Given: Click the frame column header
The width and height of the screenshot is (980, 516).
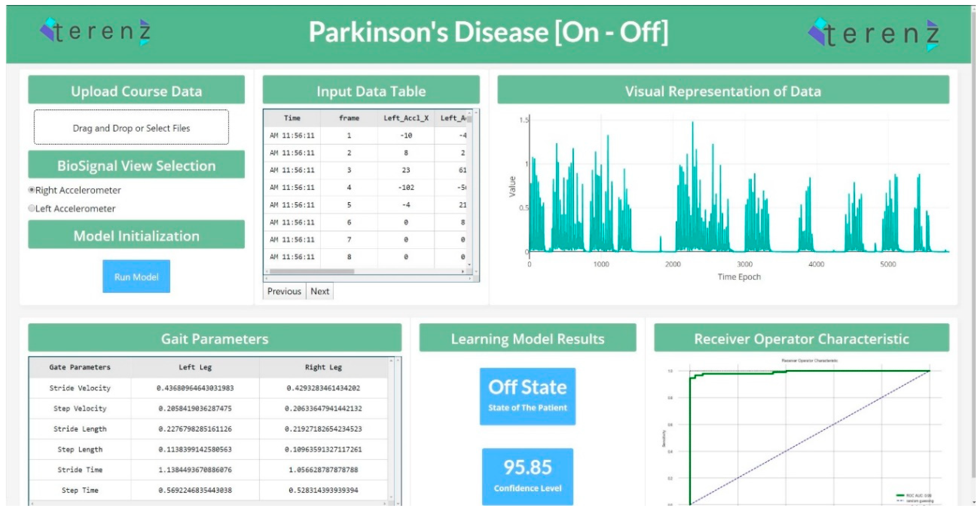Looking at the screenshot, I should click(349, 118).
